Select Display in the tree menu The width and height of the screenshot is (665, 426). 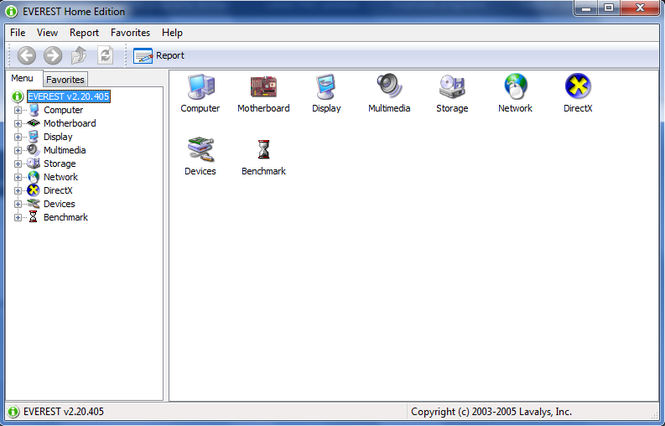coord(58,137)
